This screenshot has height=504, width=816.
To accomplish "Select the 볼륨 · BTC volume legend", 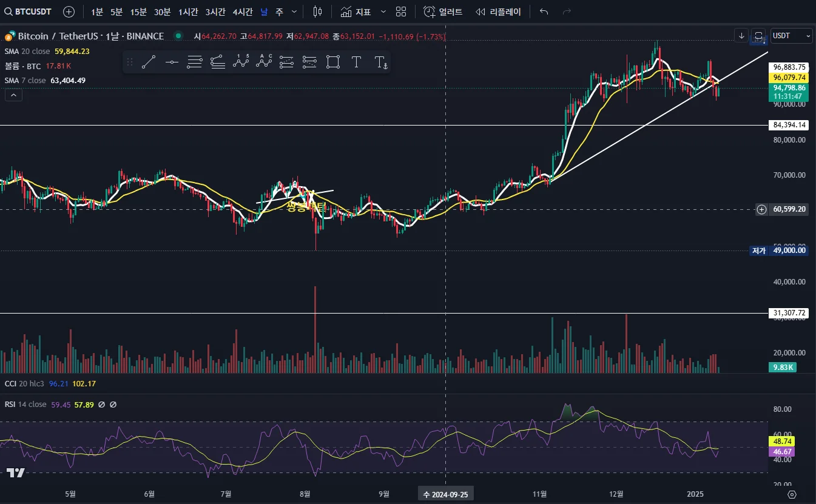I will tap(38, 66).
